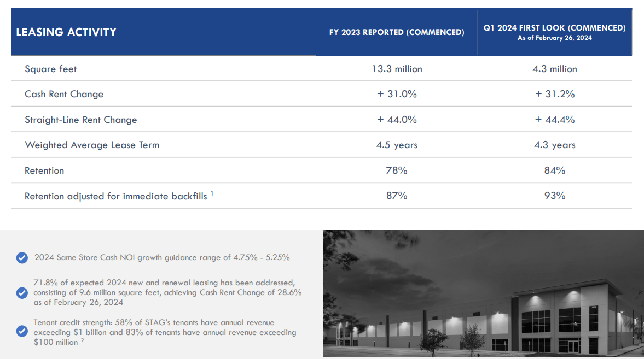Click the checkmark icon beside Tenant credit strength
The width and height of the screenshot is (644, 359).
(22, 331)
